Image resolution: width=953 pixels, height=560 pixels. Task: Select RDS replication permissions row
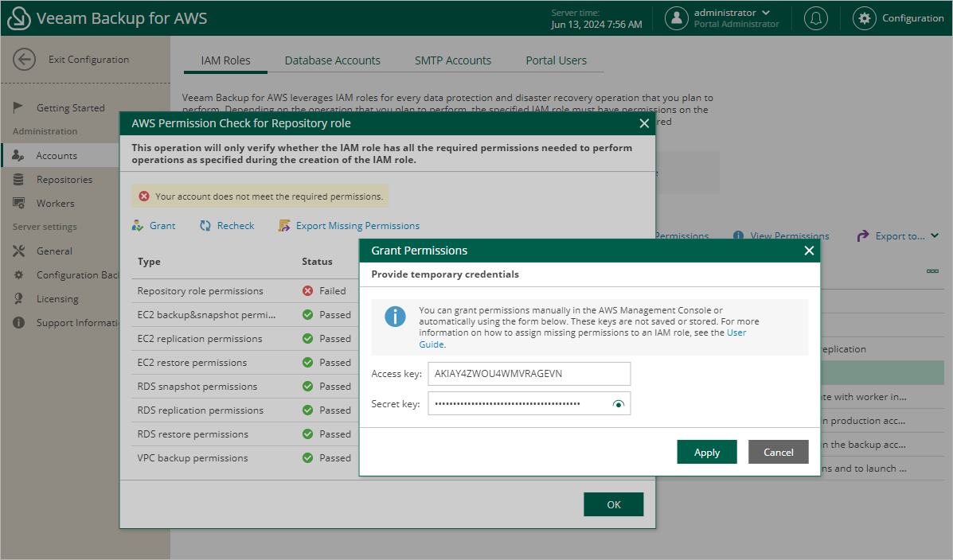(245, 410)
